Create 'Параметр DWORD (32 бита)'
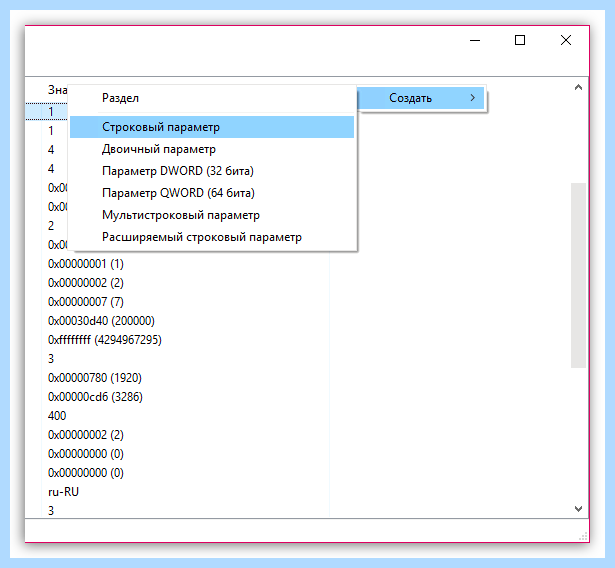This screenshot has width=615, height=568. pos(212,171)
